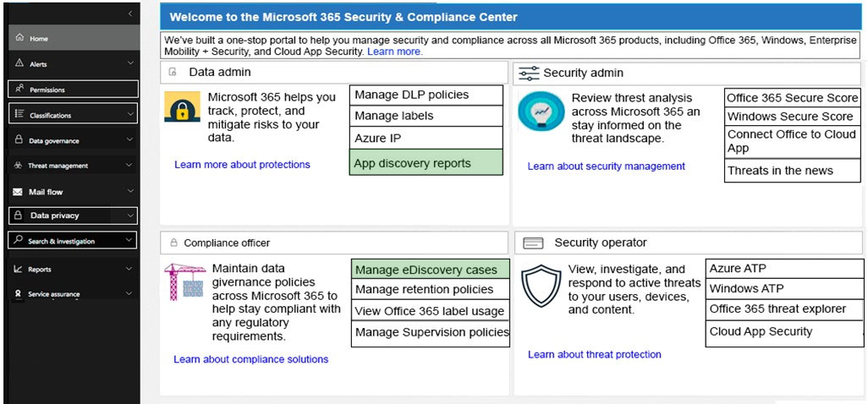Expand the Data governance chevron

[x=130, y=139]
